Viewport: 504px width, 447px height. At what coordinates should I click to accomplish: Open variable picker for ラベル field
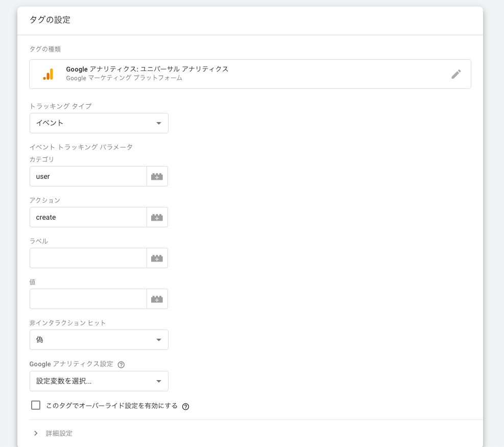[x=157, y=258]
